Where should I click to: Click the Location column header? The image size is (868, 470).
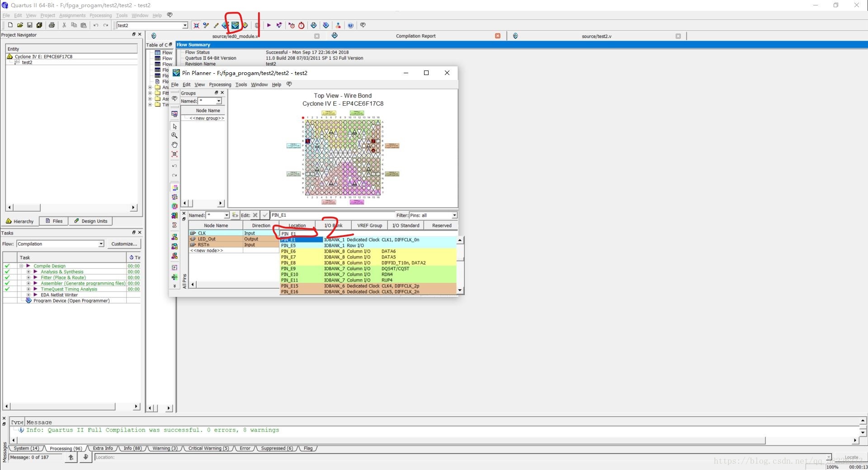tap(297, 226)
